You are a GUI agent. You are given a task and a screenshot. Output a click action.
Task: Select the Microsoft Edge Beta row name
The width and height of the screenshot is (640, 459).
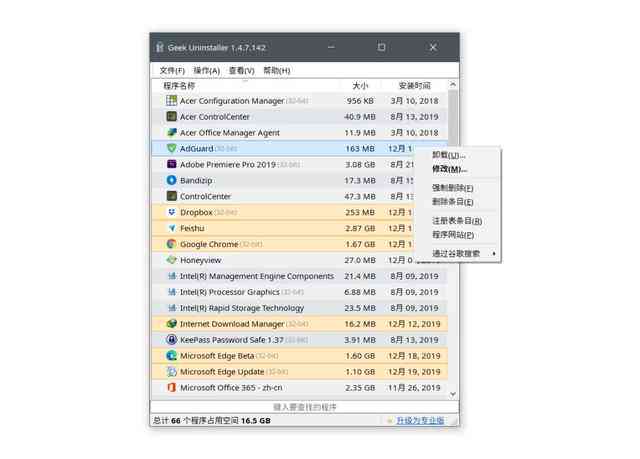click(x=217, y=356)
